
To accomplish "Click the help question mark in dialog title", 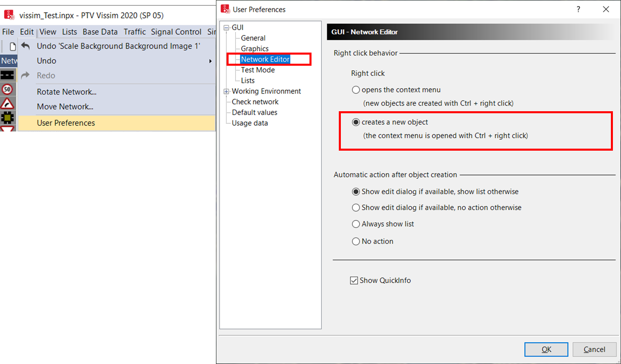I will point(579,9).
